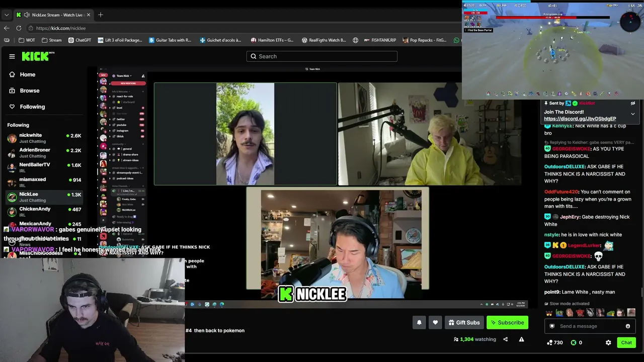644x362 pixels.
Task: Open the emoji picker in chat input
Action: [627, 326]
